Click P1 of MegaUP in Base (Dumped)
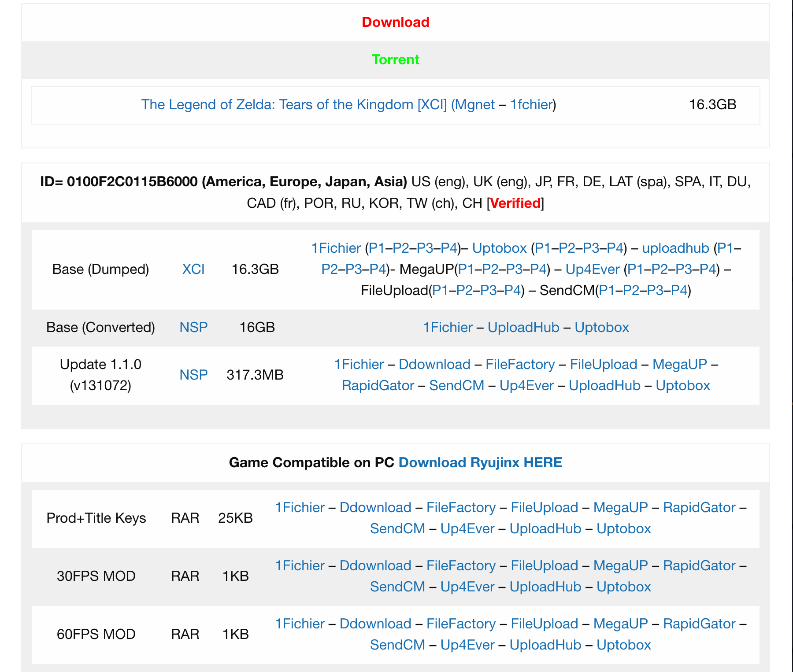Screen dimensions: 793x672 [466, 269]
